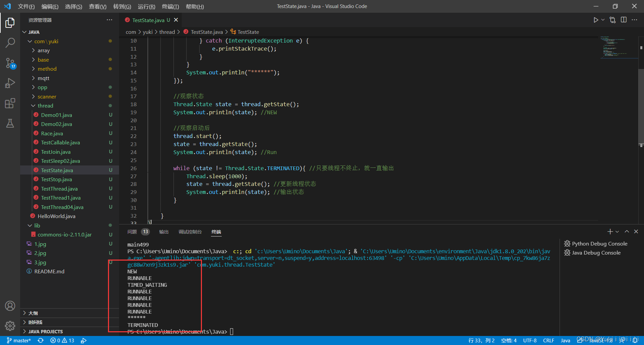Select the Python Debug Console terminal
The height and width of the screenshot is (345, 644).
point(596,244)
